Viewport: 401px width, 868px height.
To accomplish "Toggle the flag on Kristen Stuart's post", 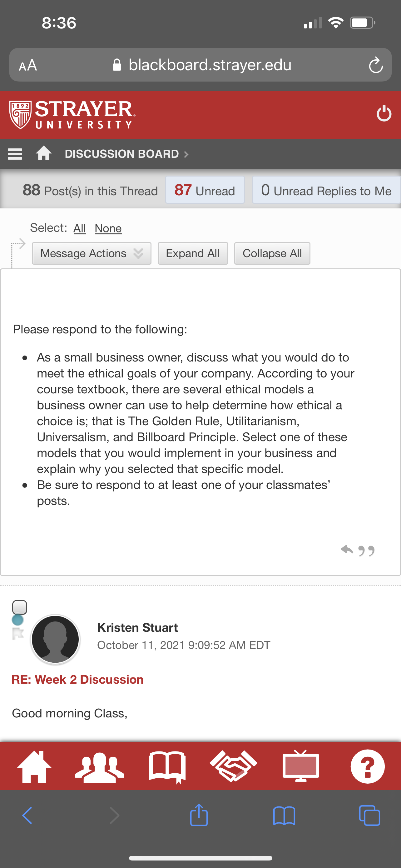I will tap(18, 633).
